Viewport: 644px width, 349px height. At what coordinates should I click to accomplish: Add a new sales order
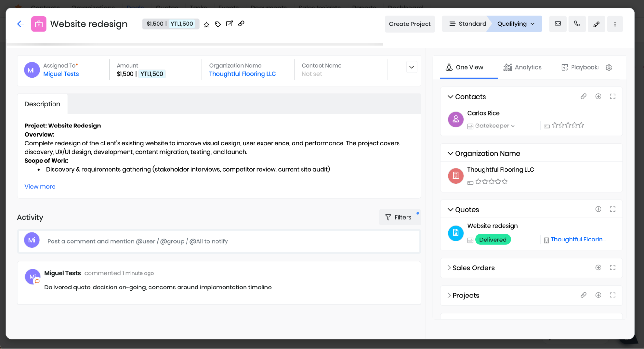[x=598, y=268]
